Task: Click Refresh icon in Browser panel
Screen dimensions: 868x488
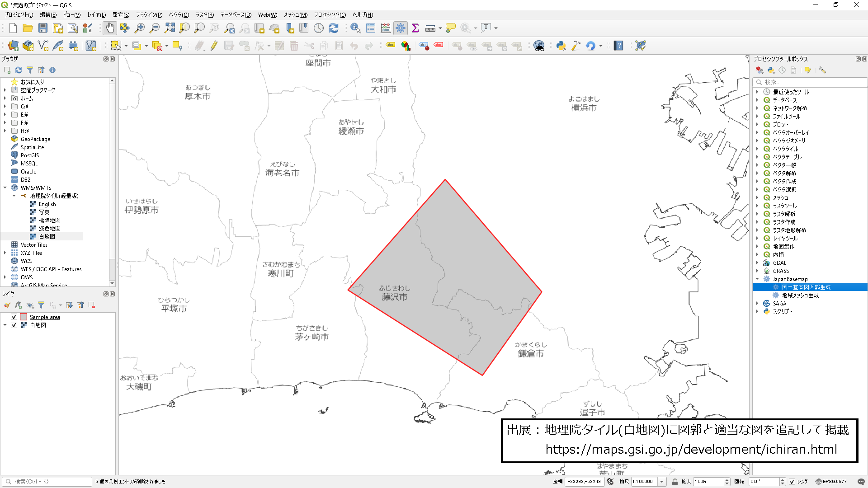Action: point(19,70)
